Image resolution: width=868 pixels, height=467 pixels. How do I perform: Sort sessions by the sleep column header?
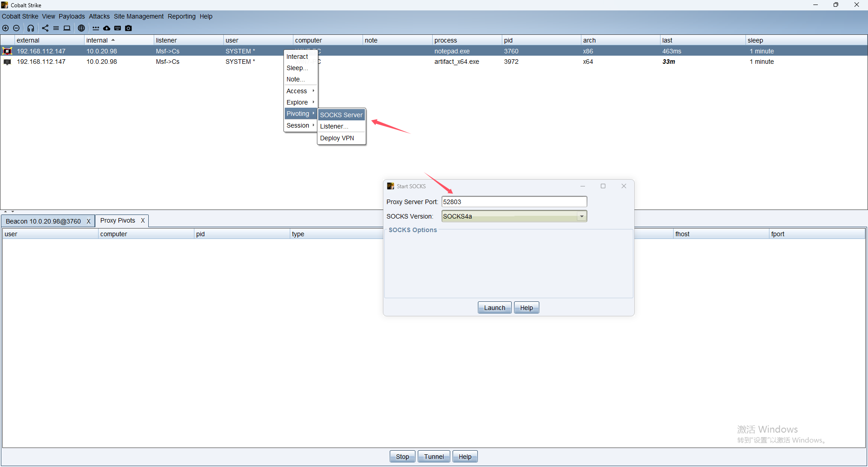click(x=807, y=40)
